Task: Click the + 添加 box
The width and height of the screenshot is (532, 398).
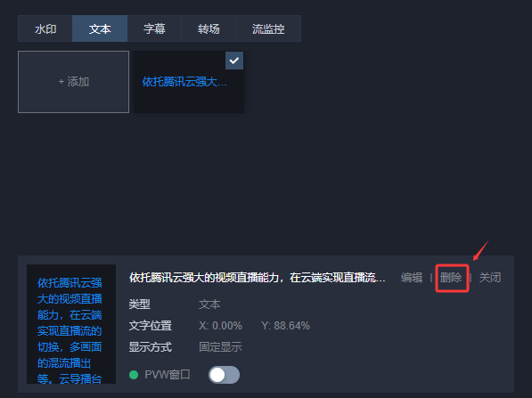Action: tap(73, 82)
